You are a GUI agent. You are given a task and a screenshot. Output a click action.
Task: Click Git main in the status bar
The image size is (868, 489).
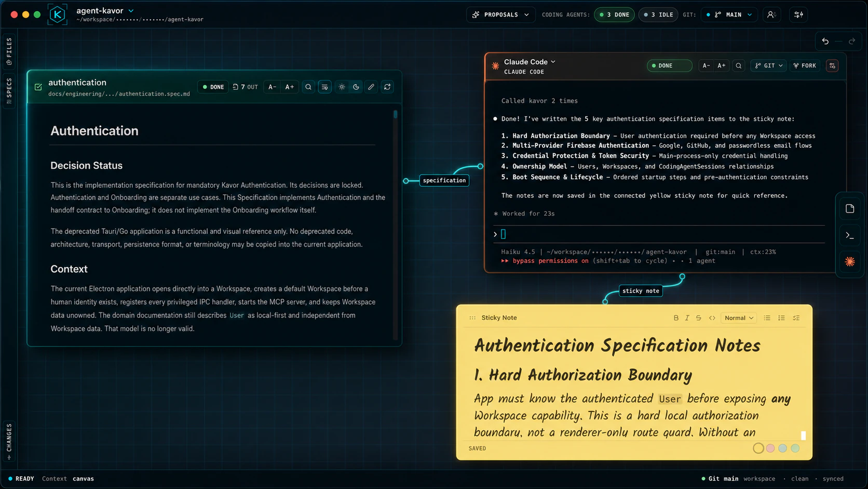[x=720, y=479]
